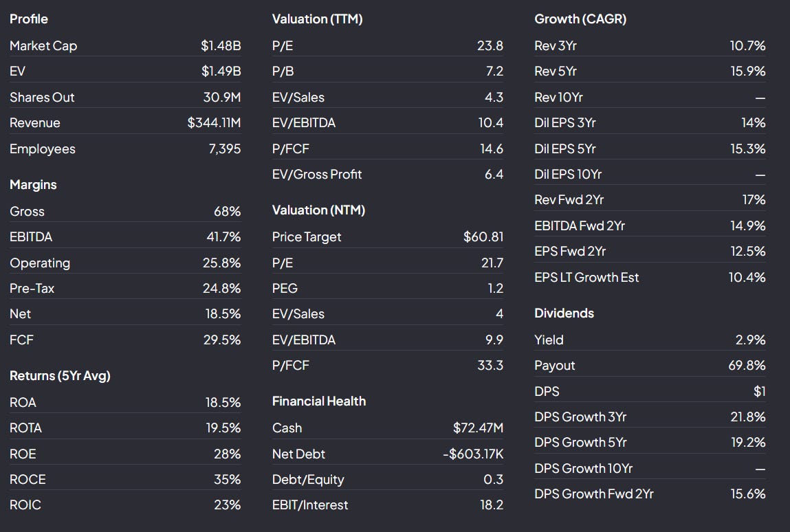Select the Revenue value $344.11M
790x532 pixels.
click(x=214, y=123)
